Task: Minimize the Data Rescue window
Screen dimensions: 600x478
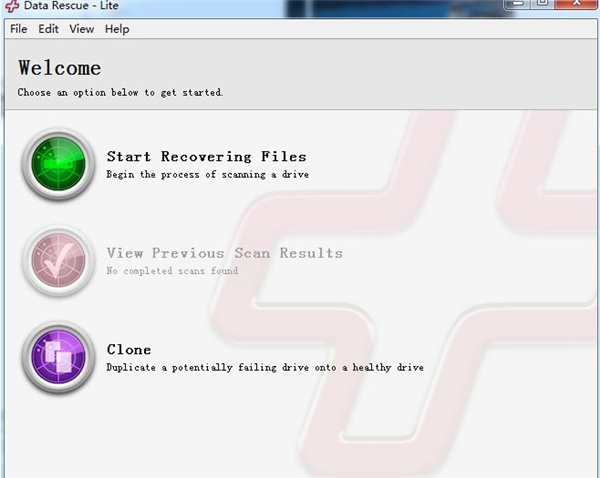Action: click(x=515, y=3)
